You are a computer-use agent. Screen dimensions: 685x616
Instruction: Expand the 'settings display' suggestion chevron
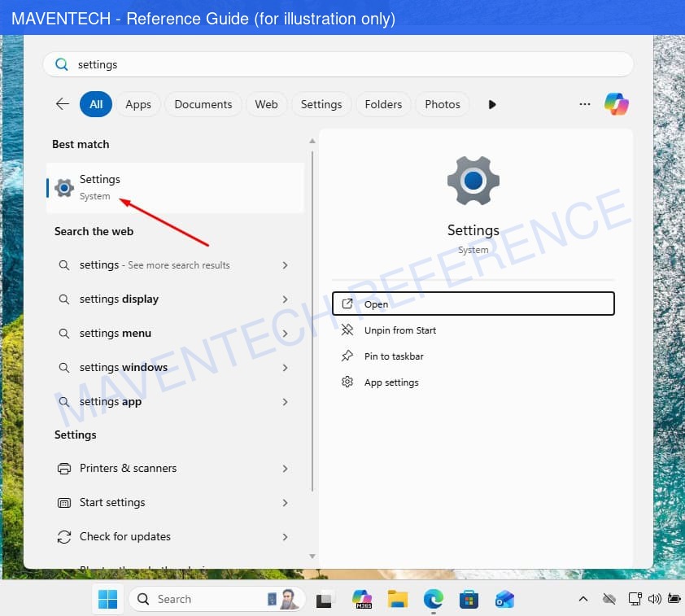tap(285, 299)
